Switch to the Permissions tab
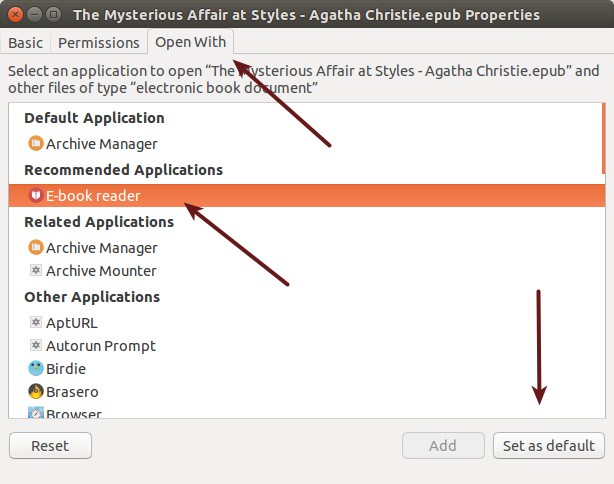 99,43
